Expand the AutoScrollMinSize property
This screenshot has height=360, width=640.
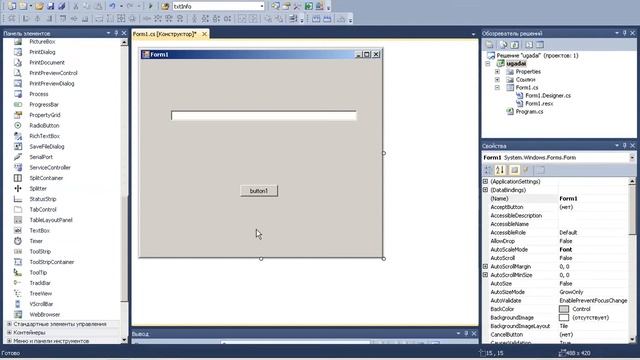click(x=485, y=275)
